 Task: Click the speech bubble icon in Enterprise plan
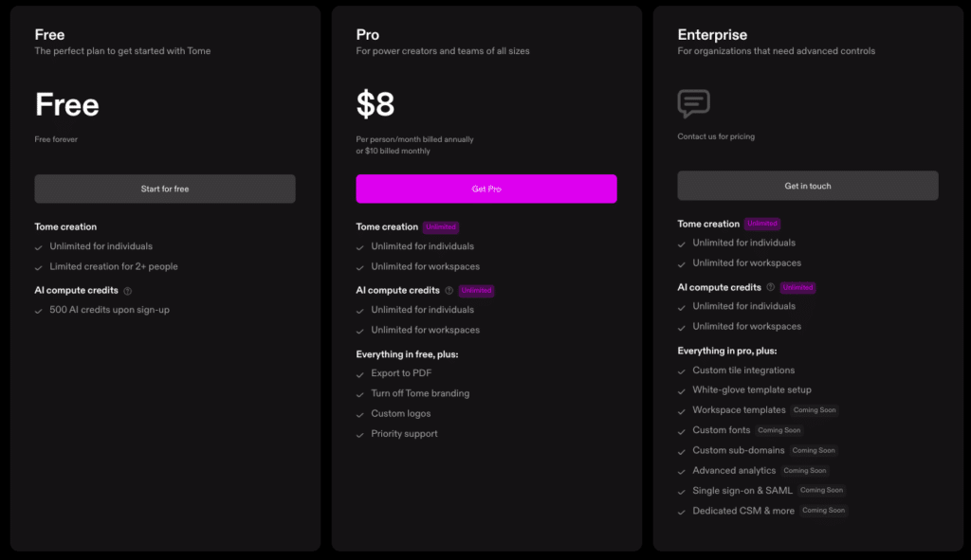[x=692, y=104]
